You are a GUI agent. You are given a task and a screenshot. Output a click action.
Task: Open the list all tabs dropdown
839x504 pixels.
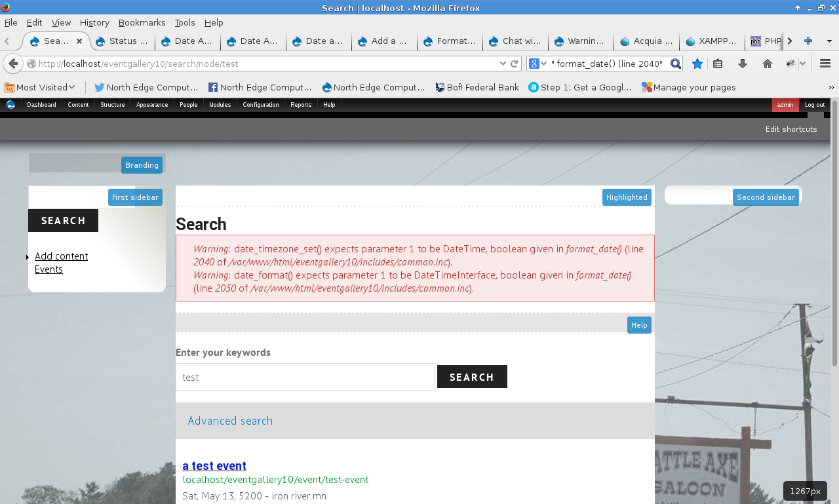(829, 41)
